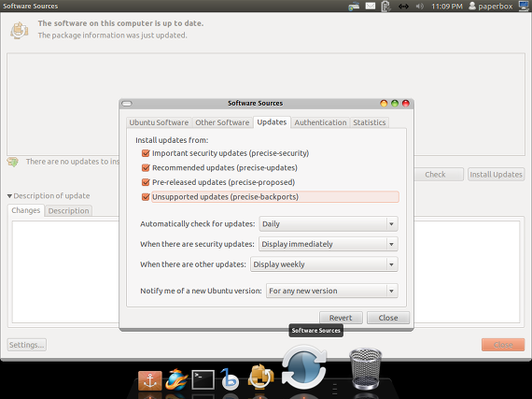Image resolution: width=532 pixels, height=399 pixels.
Task: Switch to the Ubuntu Software tab
Action: click(159, 122)
